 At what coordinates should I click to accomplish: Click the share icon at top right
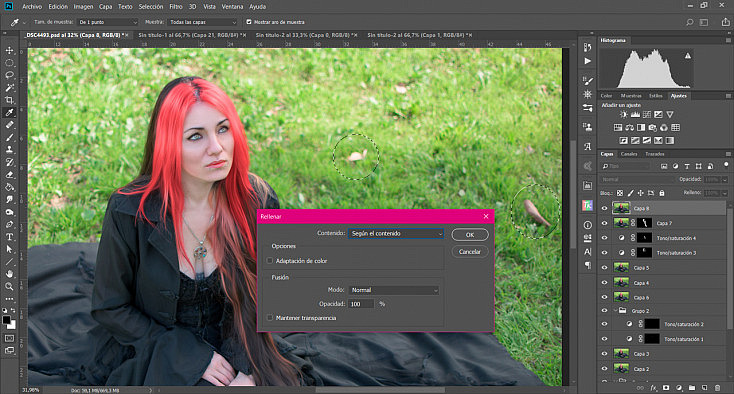click(x=725, y=22)
